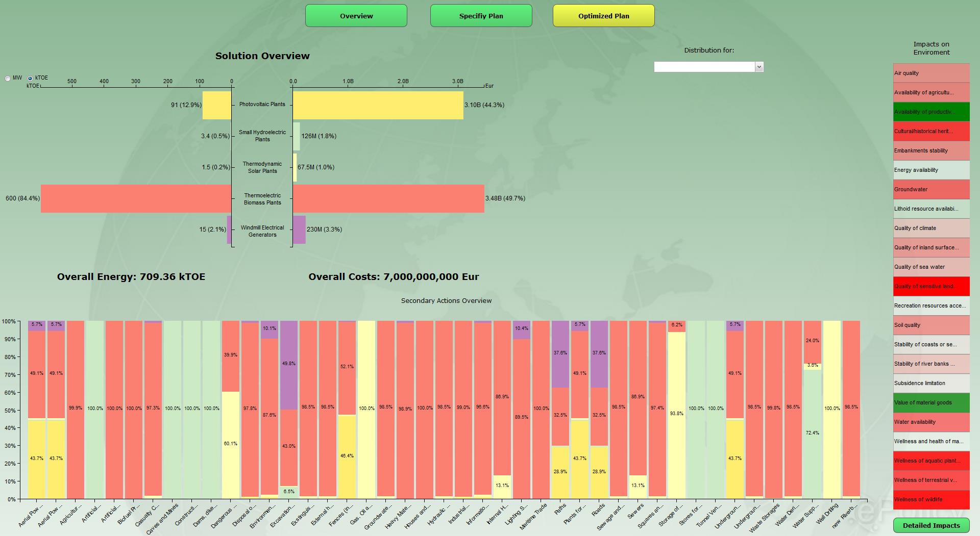This screenshot has width=980, height=536.
Task: Select the Optimized Plan tab
Action: [604, 16]
